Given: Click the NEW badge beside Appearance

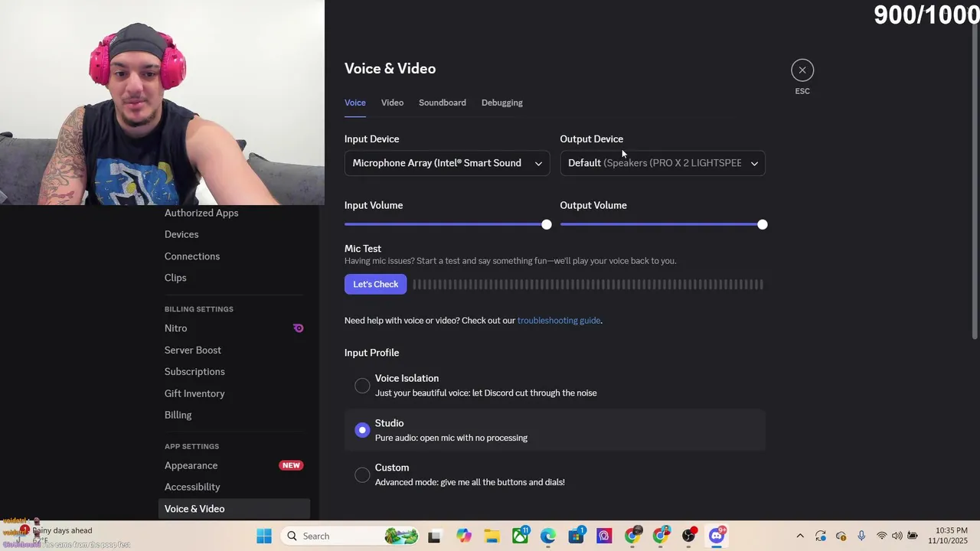Looking at the screenshot, I should [291, 465].
